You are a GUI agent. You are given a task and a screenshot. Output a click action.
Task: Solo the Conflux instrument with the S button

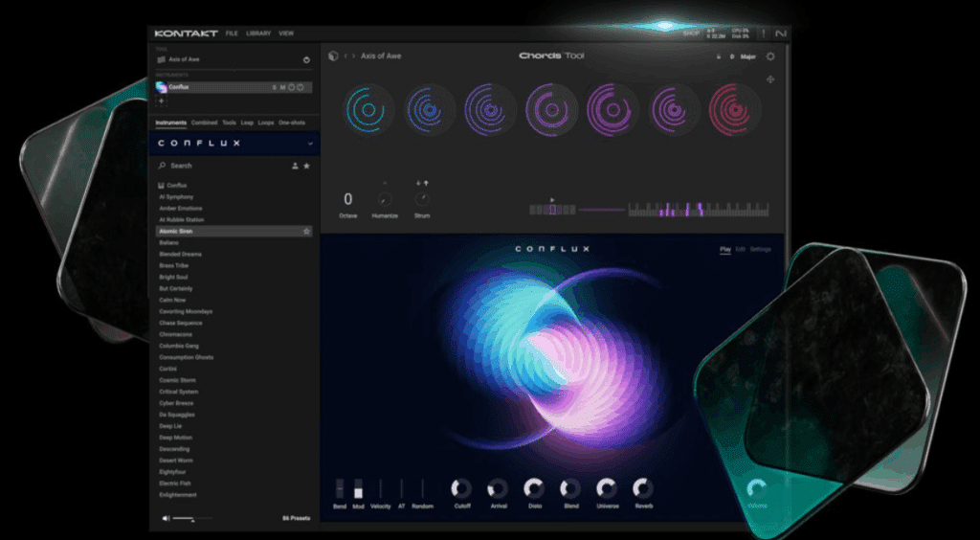click(x=274, y=87)
